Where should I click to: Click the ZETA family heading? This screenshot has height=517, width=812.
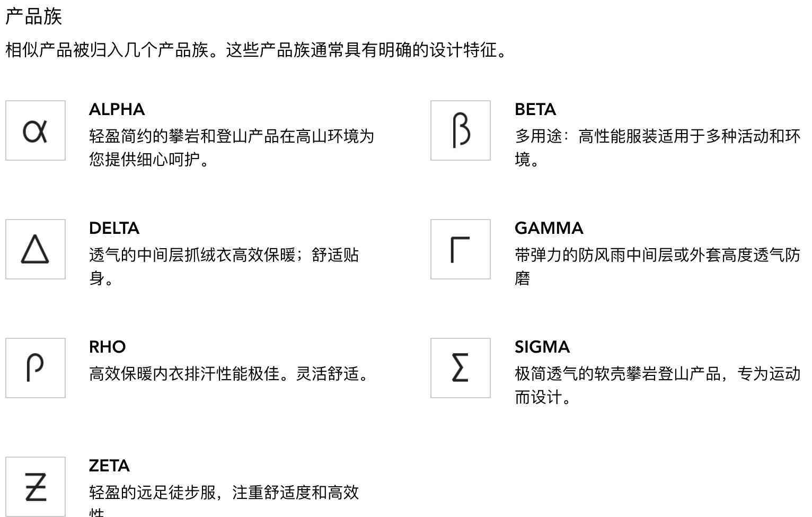coord(109,466)
